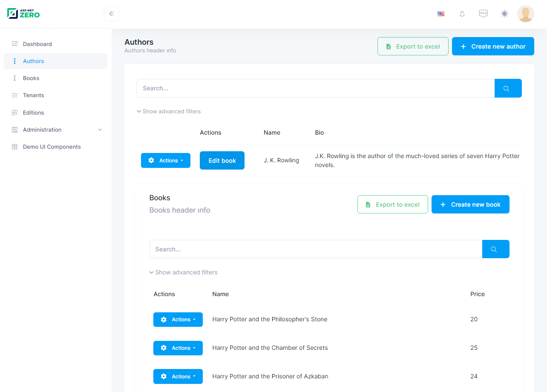This screenshot has height=392, width=547.
Task: Click the ASP.NET Zero logo
Action: pos(23,14)
